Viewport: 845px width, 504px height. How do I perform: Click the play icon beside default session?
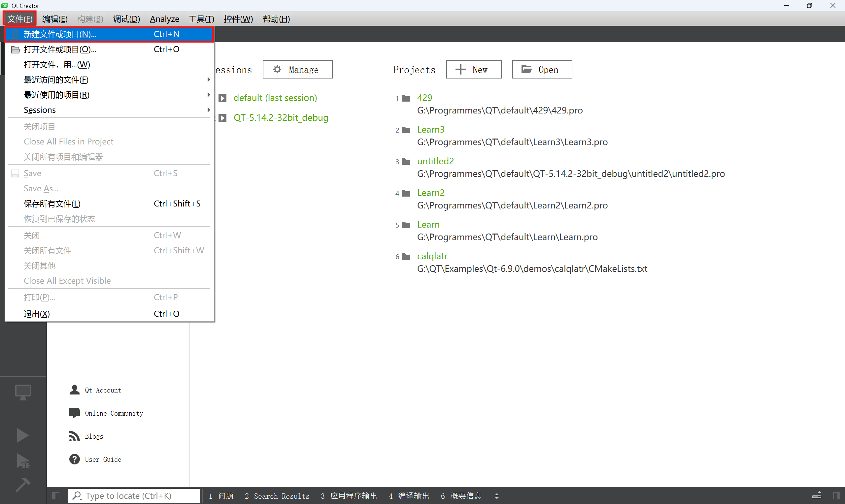[222, 98]
